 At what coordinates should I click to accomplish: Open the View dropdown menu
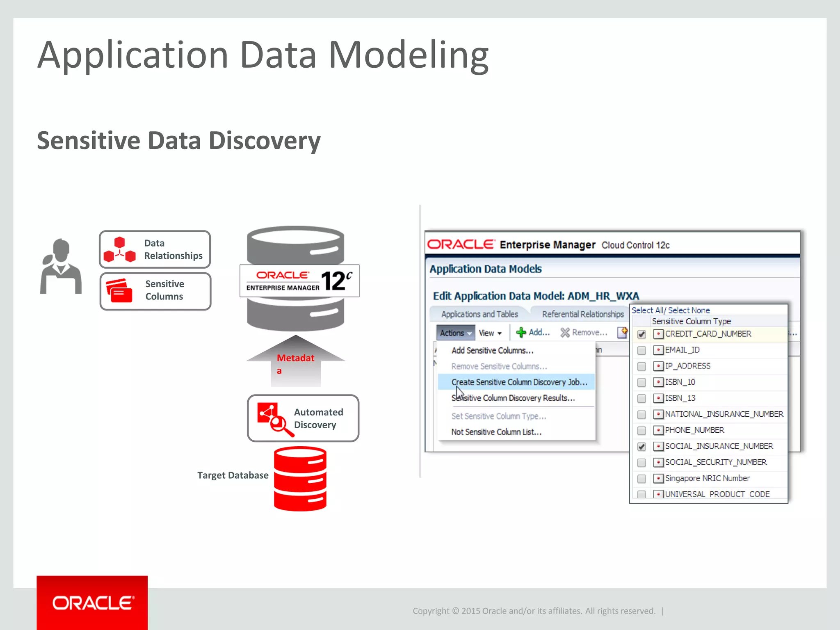(490, 333)
